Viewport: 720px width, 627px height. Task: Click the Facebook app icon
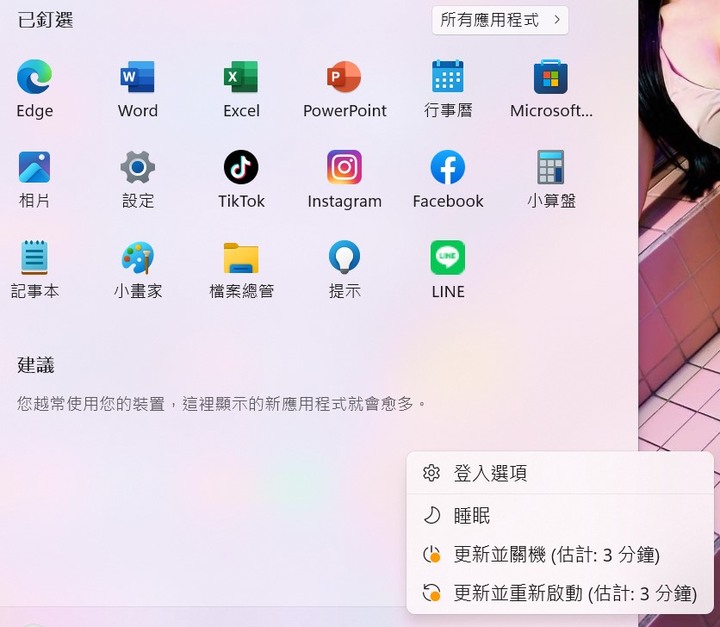pyautogui.click(x=448, y=167)
